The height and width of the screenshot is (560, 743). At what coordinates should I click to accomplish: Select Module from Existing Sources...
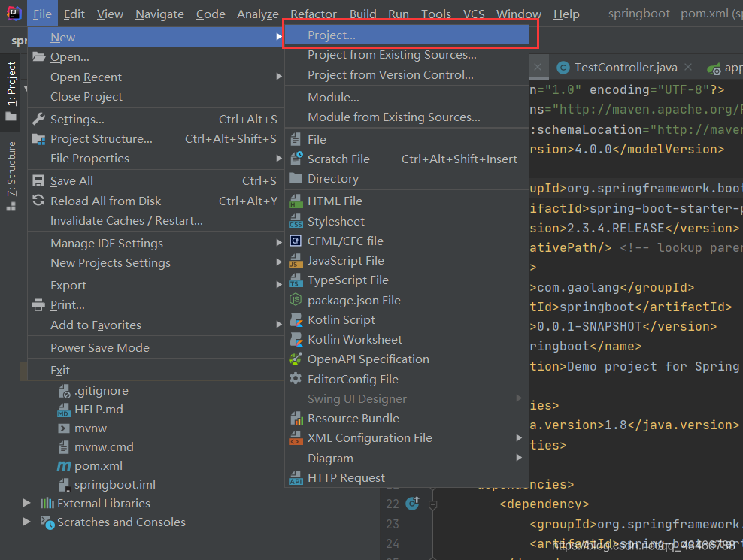(407, 117)
